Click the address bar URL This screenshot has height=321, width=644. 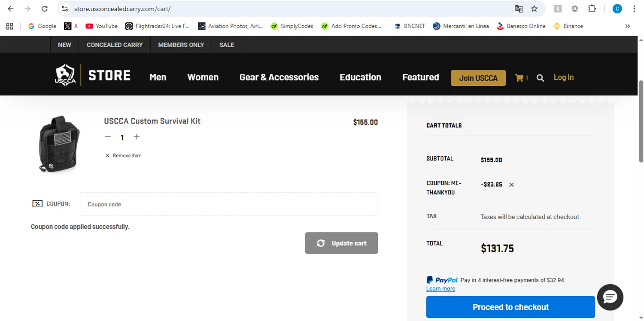(122, 9)
